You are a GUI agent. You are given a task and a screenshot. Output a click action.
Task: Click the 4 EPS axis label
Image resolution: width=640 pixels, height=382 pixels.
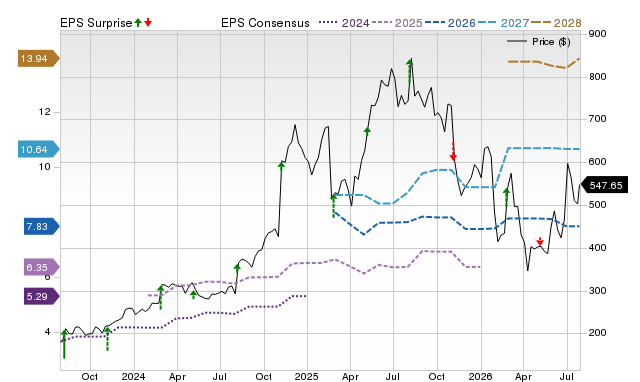click(48, 332)
